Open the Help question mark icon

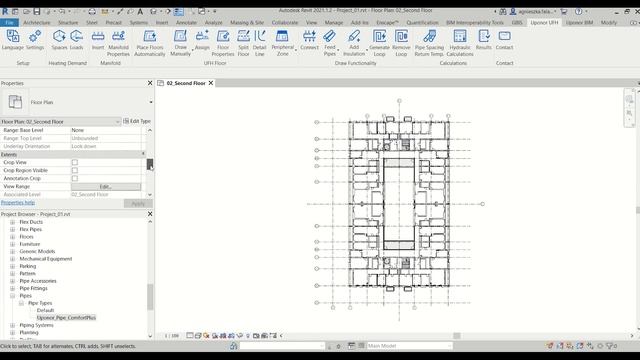point(578,11)
